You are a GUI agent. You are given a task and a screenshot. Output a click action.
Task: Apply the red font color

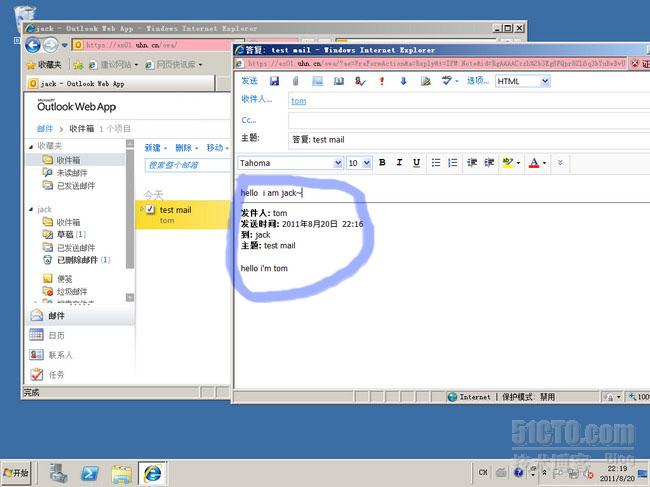click(x=534, y=162)
